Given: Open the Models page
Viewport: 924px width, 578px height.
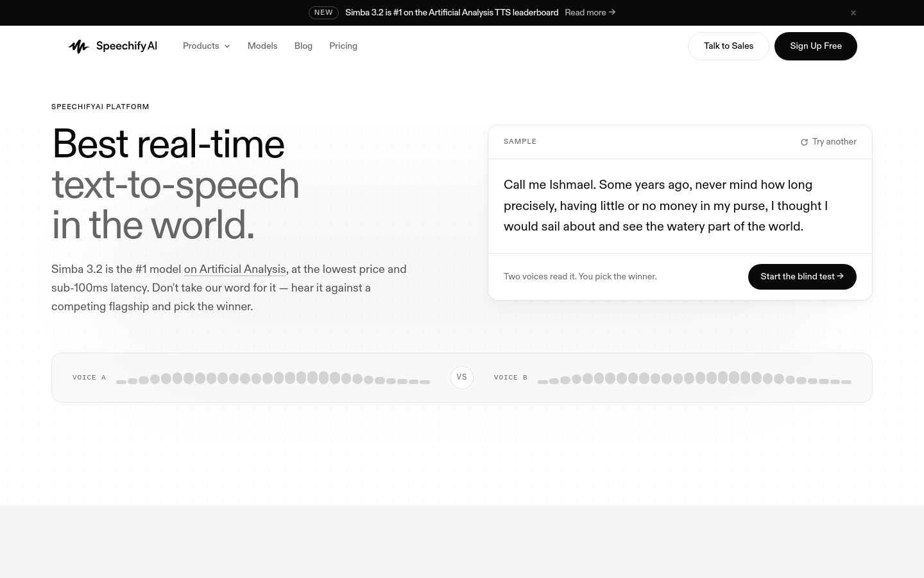Looking at the screenshot, I should [262, 46].
